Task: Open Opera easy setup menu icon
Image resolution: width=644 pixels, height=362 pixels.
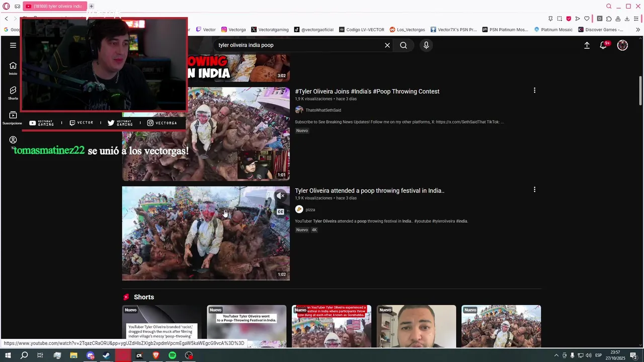Action: [x=636, y=19]
